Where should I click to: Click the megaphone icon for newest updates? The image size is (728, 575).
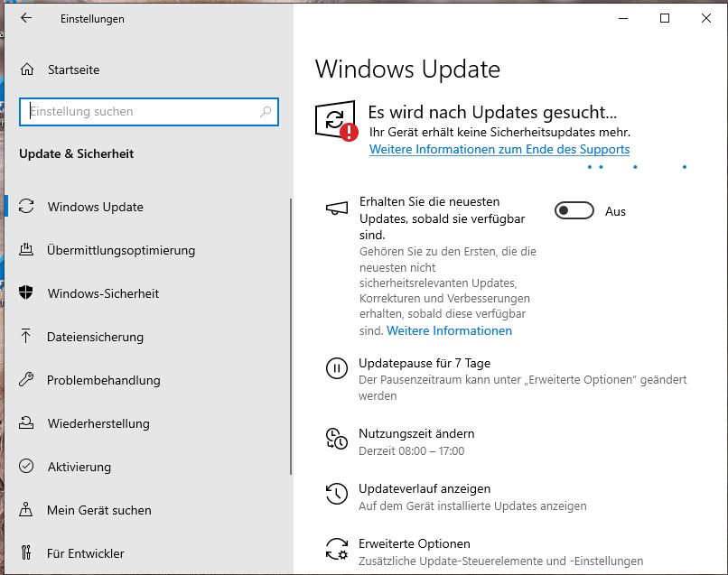tap(337, 209)
